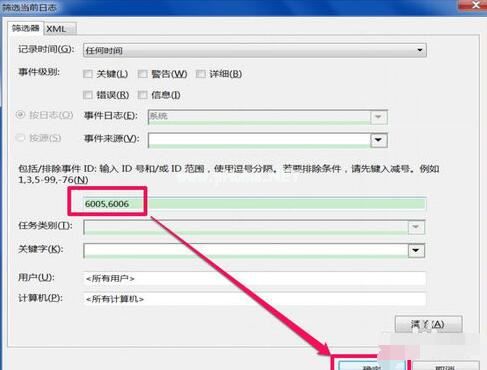Viewport: 487px width, 370px height.
Task: Check the 关键(L) checkbox
Action: (x=88, y=74)
